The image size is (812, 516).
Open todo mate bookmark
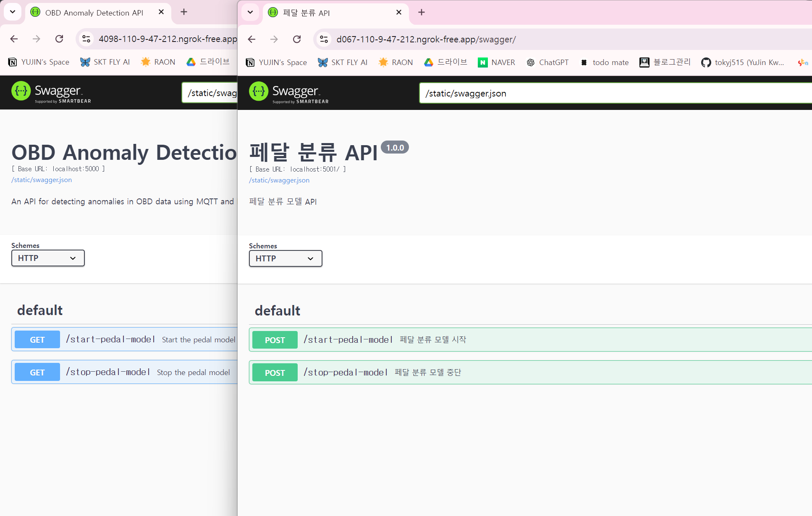coord(605,63)
